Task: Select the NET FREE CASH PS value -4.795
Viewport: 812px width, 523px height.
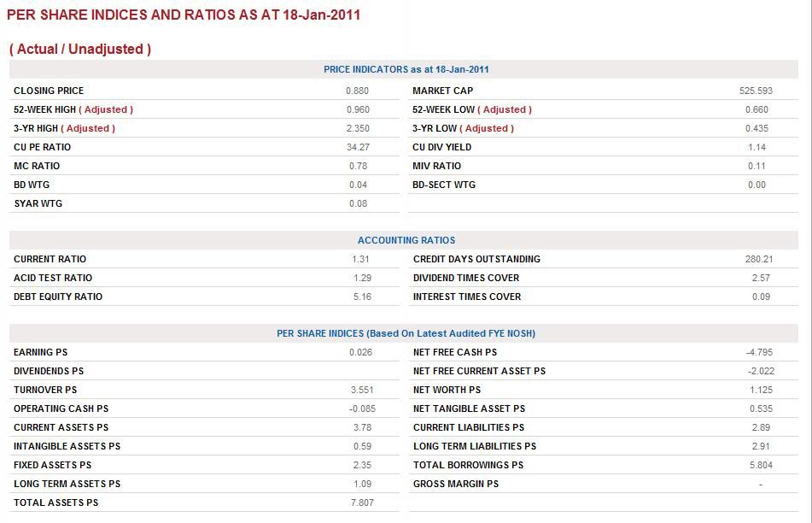Action: 758,352
